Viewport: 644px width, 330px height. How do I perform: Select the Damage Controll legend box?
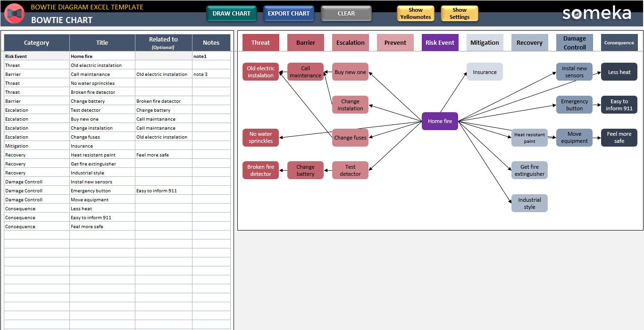tap(574, 42)
